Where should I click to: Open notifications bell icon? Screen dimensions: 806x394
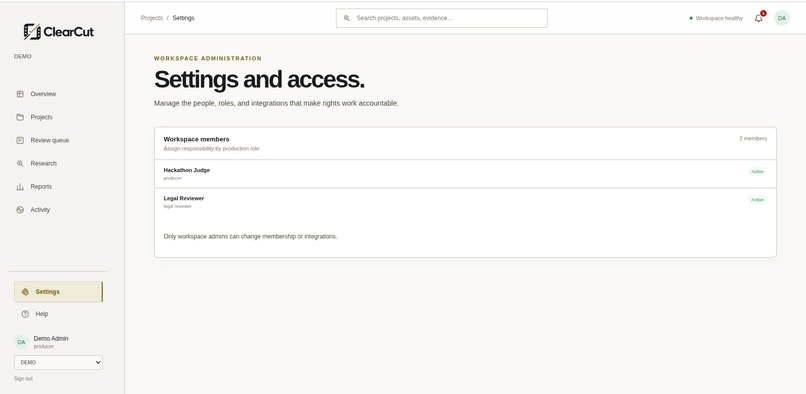pyautogui.click(x=759, y=19)
